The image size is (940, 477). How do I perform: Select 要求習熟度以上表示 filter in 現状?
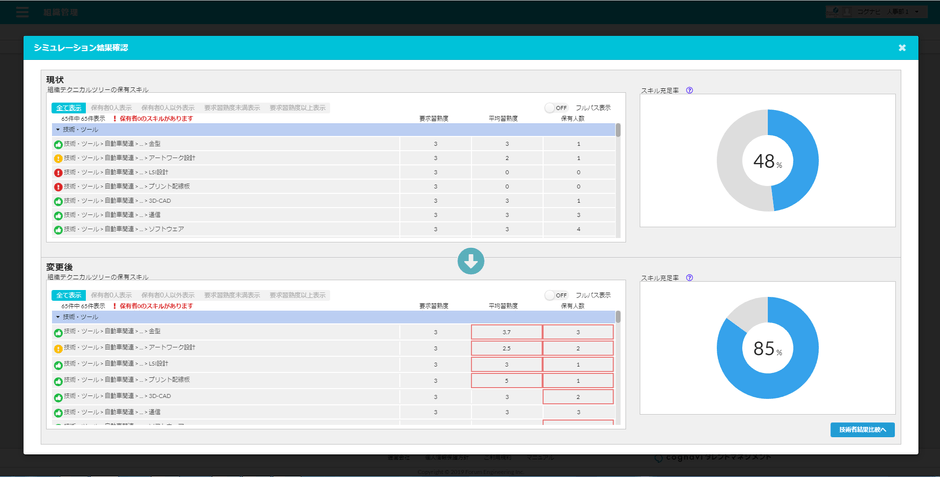click(298, 108)
